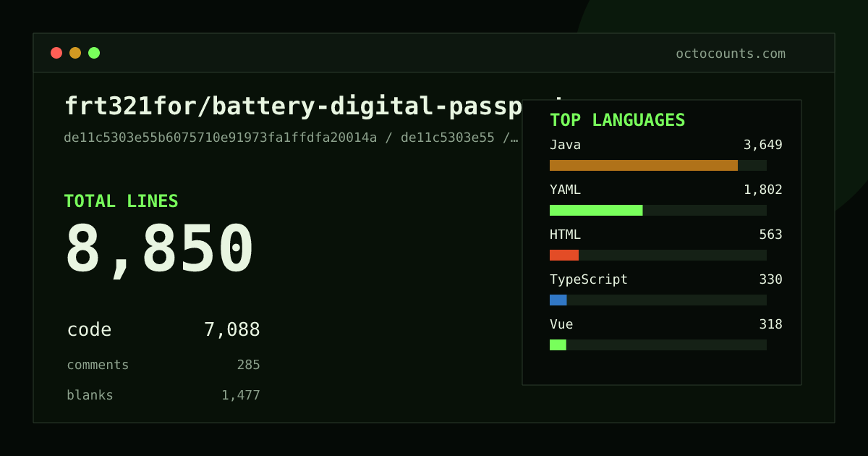868x456 pixels.
Task: Click the TOP LANGUAGES heading
Action: [x=617, y=120]
